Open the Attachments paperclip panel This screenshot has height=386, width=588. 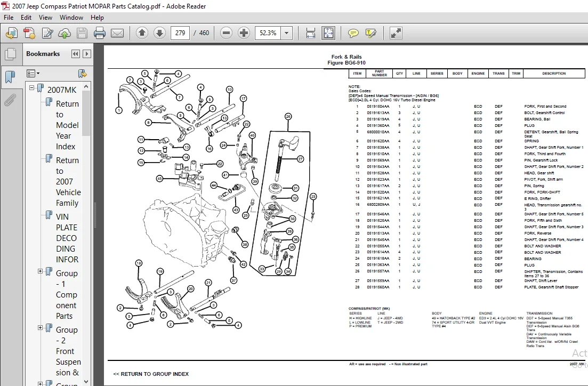[x=10, y=100]
